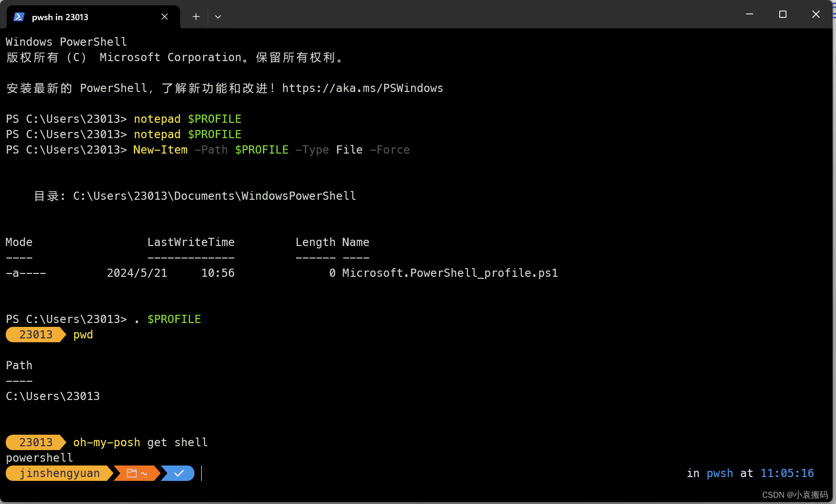The image size is (836, 504).
Task: Click the '23013' prompt badge before pwd
Action: (36, 335)
